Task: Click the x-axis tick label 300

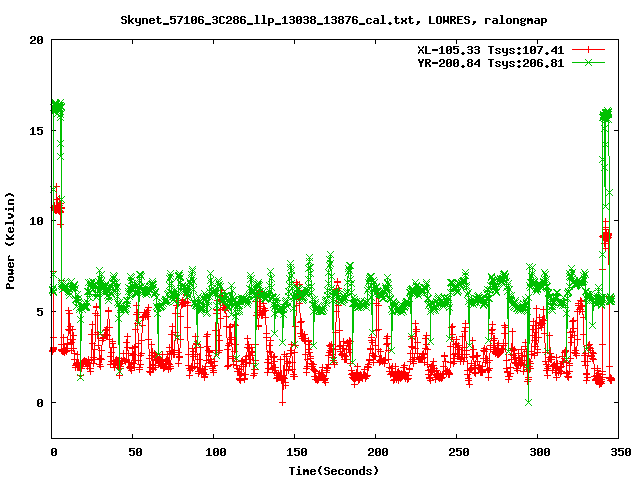Action: (540, 452)
